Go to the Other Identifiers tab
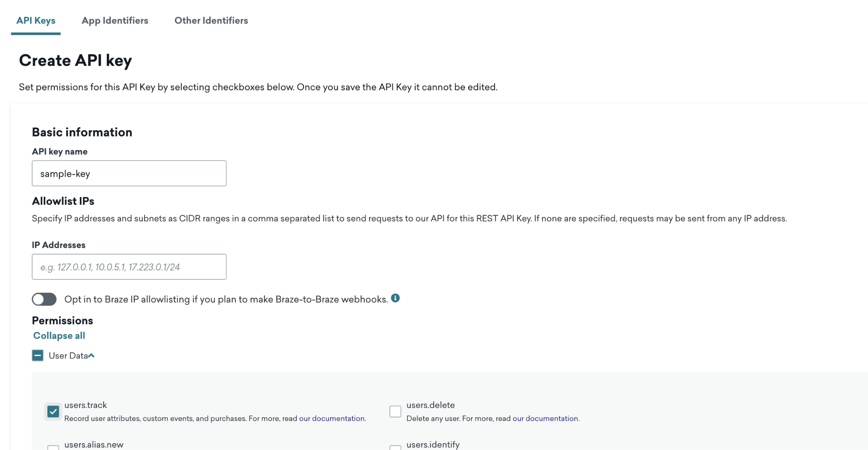The image size is (868, 450). pyautogui.click(x=211, y=20)
